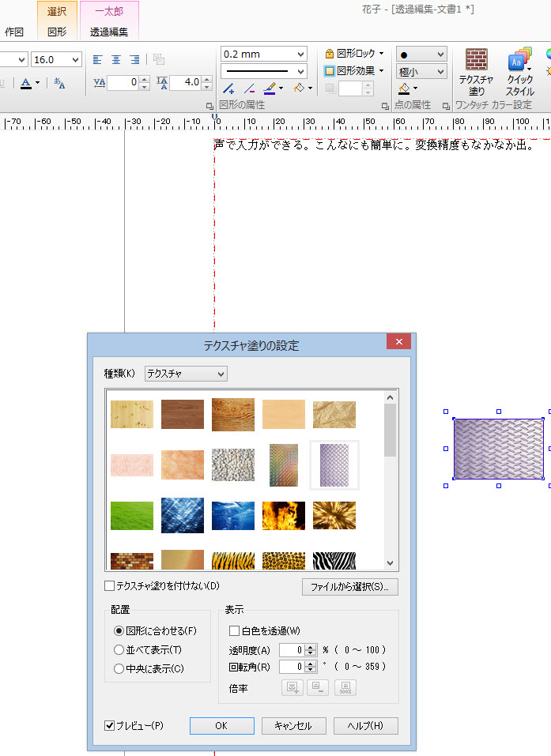Switch to the 透過編集 ribbon tab
The height and width of the screenshot is (756, 551).
109,32
